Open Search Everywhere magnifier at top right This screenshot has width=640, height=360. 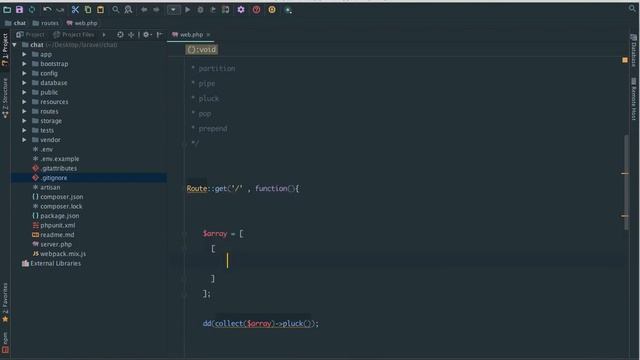point(632,8)
